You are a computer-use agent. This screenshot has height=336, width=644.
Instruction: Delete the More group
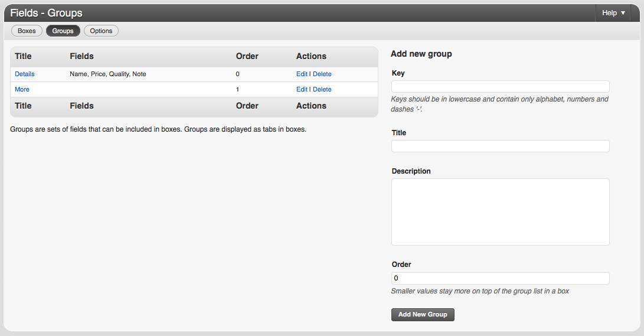coord(322,89)
